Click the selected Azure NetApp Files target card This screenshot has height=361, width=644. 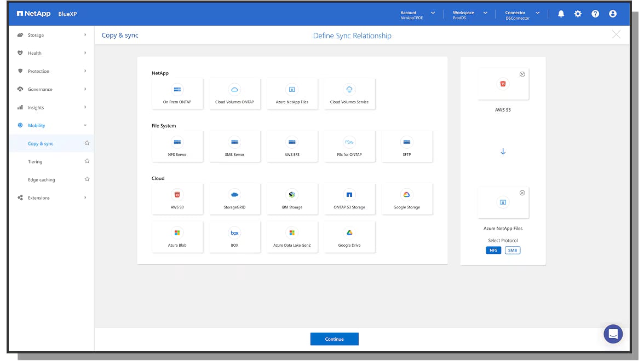(503, 202)
